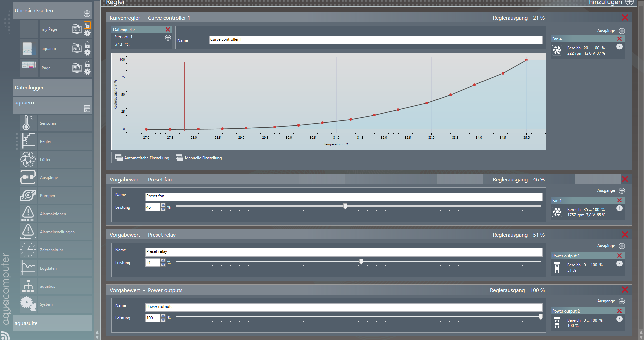644x340 pixels.
Task: Open the System gear icon
Action: [28, 304]
